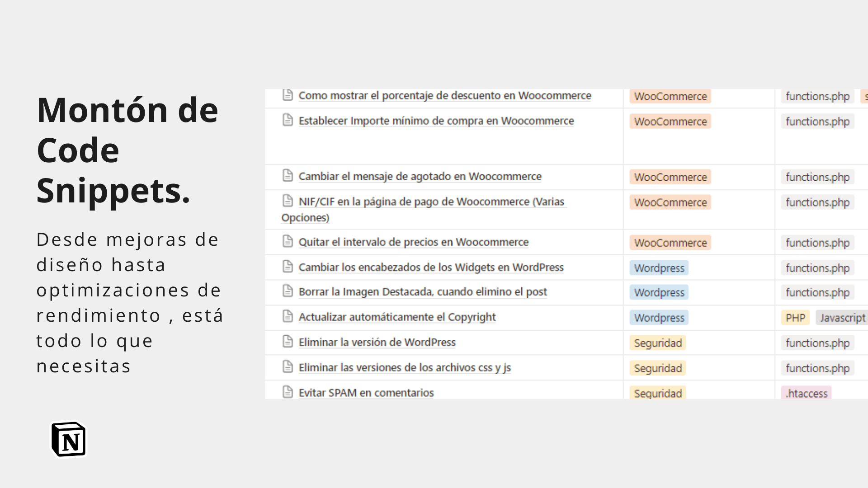The height and width of the screenshot is (488, 868).
Task: Click the WooCommerce tag on the first row
Action: point(670,96)
